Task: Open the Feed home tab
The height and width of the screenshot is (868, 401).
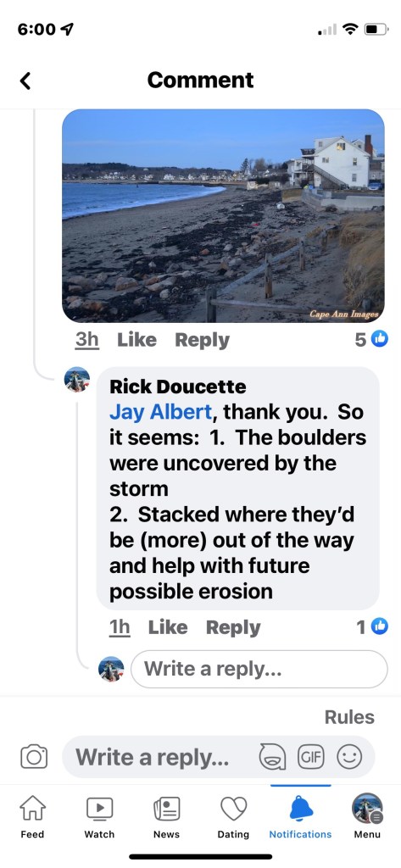Action: 32,818
